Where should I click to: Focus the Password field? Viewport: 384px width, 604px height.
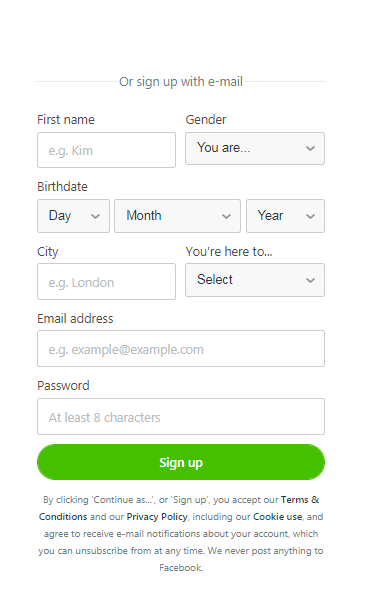pyautogui.click(x=181, y=416)
